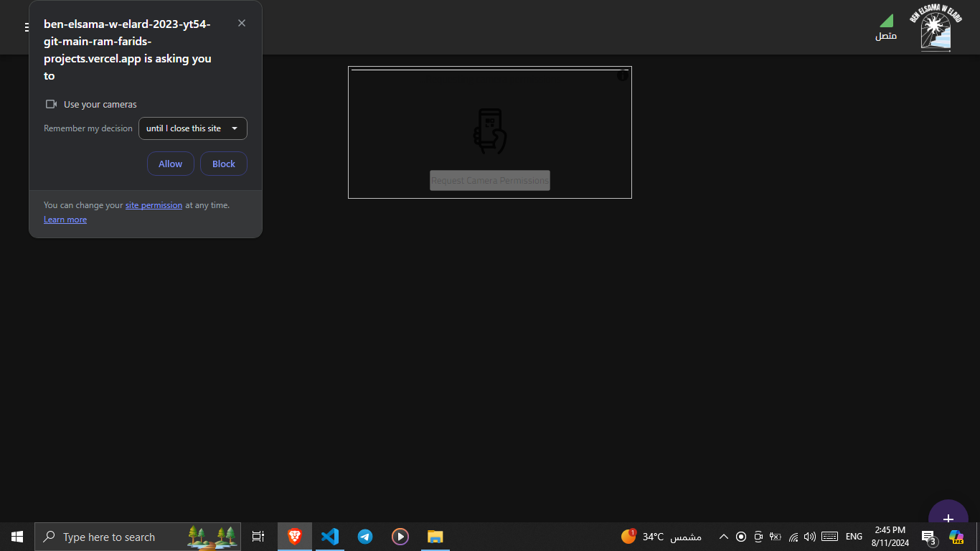Viewport: 980px width, 551px height.
Task: Open File Explorer from the taskbar
Action: pos(435,537)
